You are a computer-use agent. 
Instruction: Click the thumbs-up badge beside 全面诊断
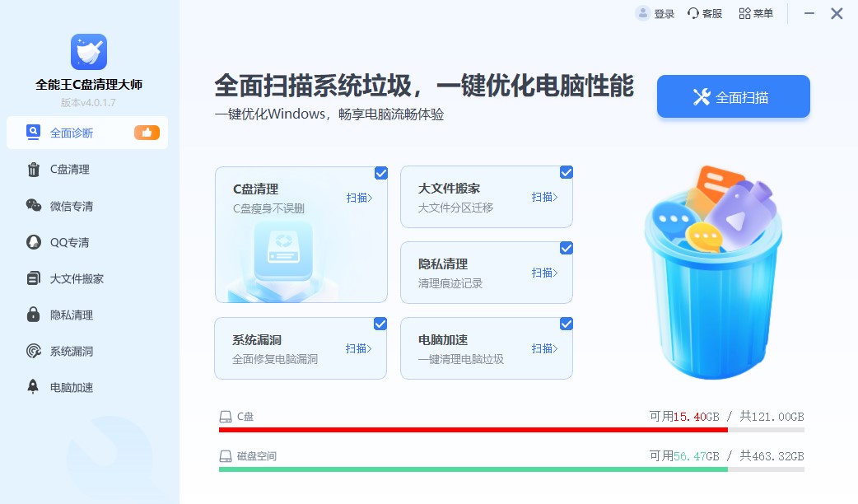coord(147,133)
